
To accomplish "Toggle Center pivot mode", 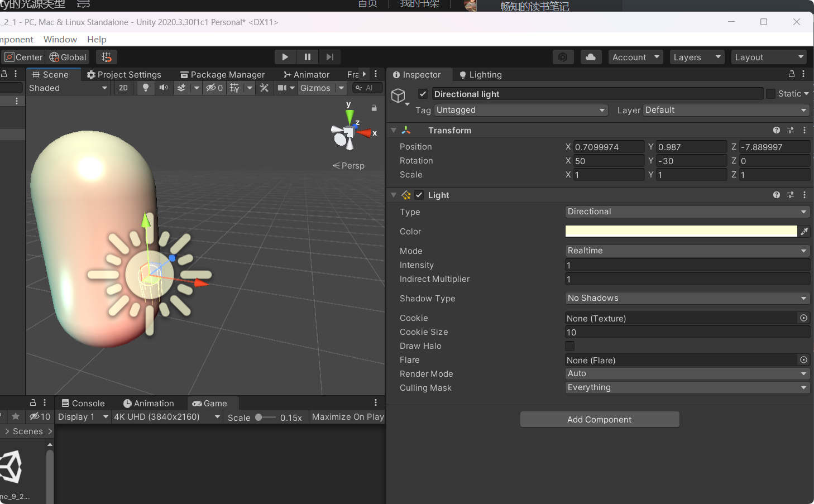I will [23, 57].
